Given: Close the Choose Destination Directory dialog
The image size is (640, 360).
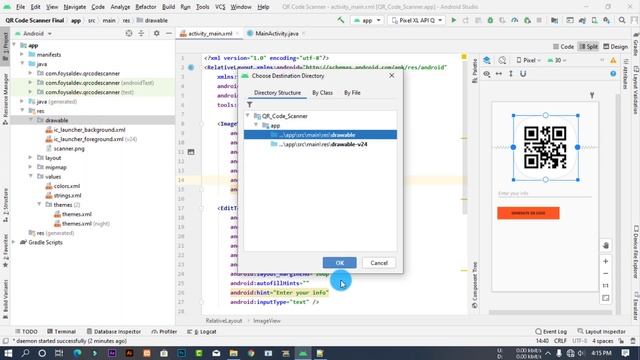Looking at the screenshot, I should tap(391, 76).
